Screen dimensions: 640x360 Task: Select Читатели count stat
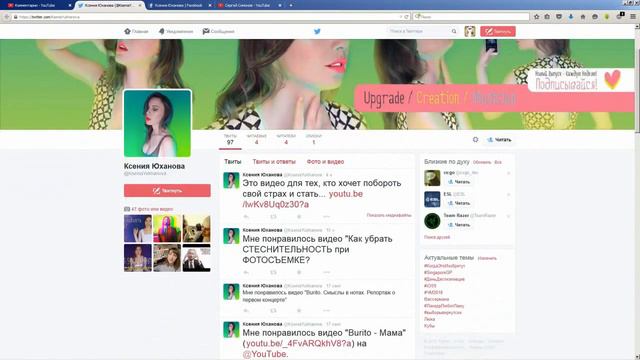286,140
